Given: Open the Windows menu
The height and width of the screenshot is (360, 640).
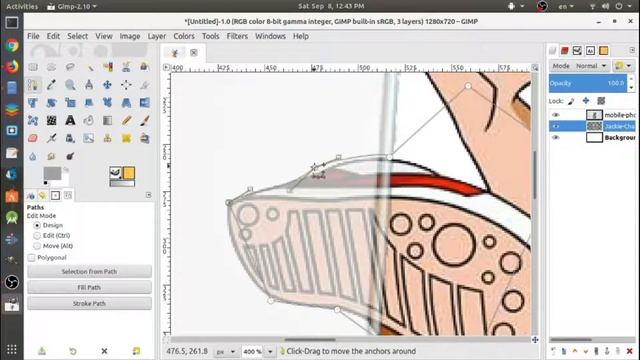Looking at the screenshot, I should pyautogui.click(x=270, y=36).
